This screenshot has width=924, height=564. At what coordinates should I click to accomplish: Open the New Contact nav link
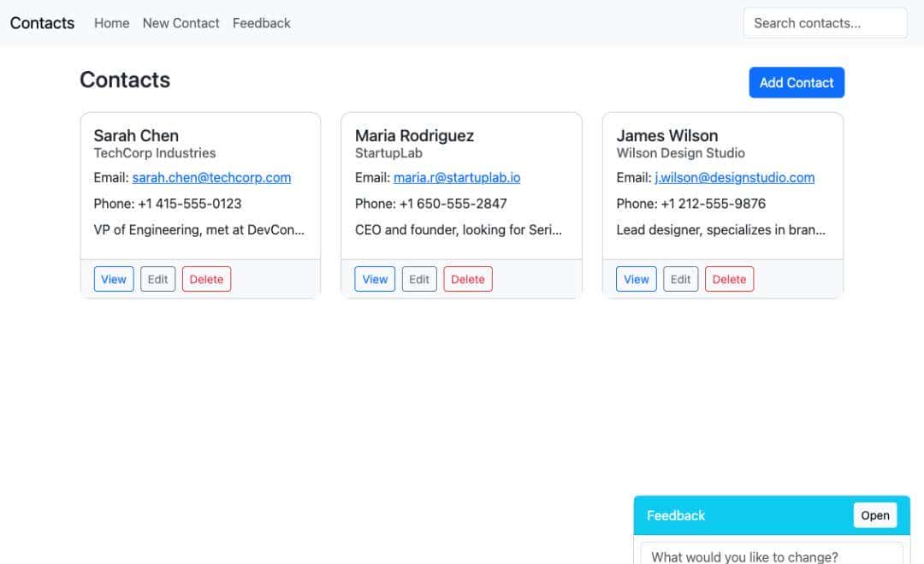tap(181, 23)
